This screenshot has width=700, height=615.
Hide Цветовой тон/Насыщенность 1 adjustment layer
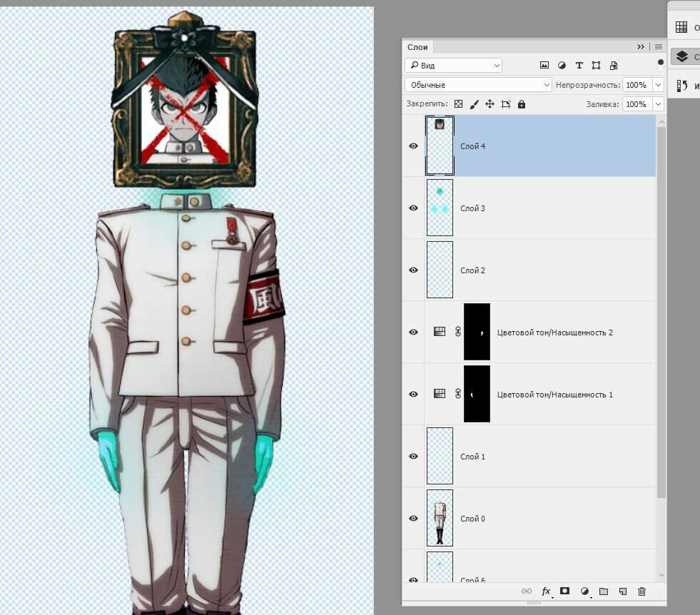tap(413, 394)
